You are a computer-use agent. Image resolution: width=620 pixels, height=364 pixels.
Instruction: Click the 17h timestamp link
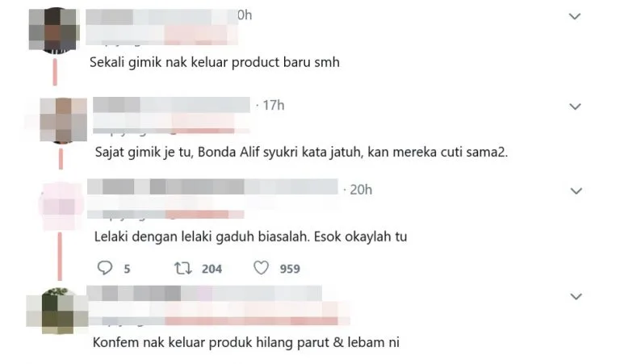tap(273, 106)
